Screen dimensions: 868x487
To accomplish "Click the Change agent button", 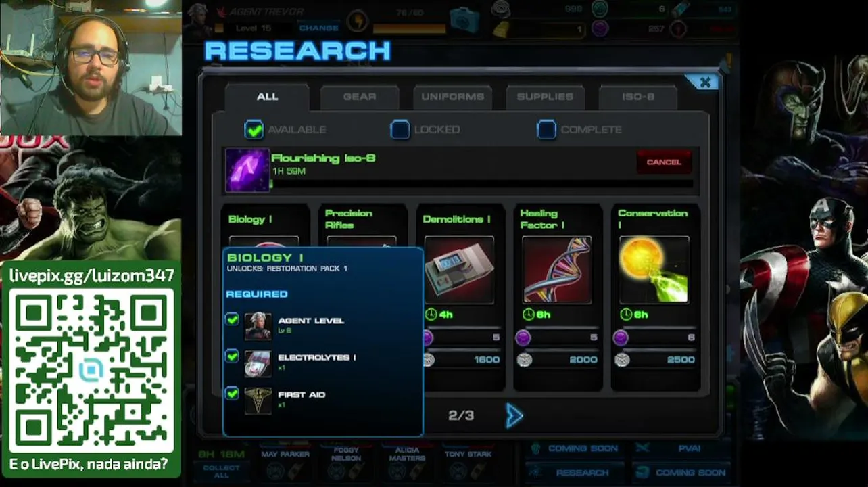I will [x=318, y=28].
